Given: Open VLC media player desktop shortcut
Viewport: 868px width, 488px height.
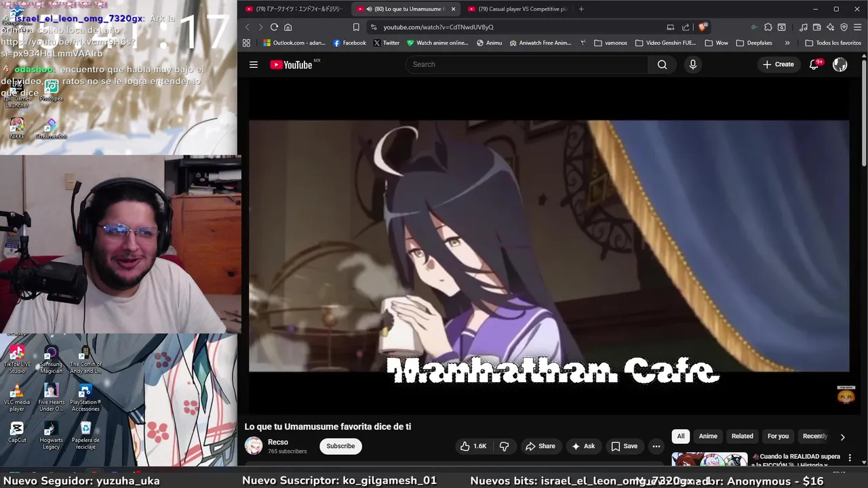Looking at the screenshot, I should click(x=17, y=398).
